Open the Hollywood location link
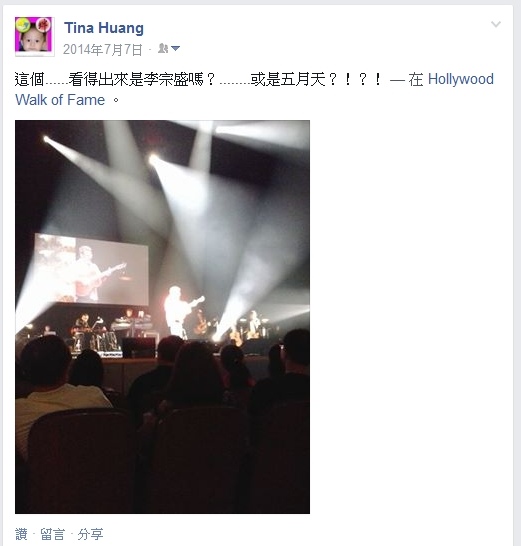This screenshot has width=521, height=546. [460, 79]
